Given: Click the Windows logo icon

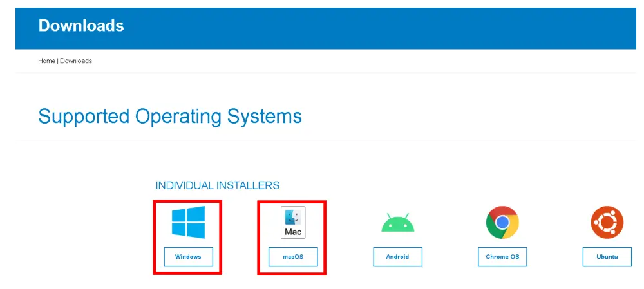Looking at the screenshot, I should [x=188, y=222].
